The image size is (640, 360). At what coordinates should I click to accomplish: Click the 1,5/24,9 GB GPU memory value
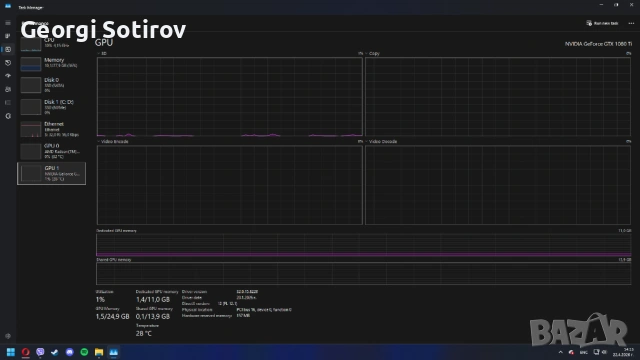pyautogui.click(x=113, y=316)
